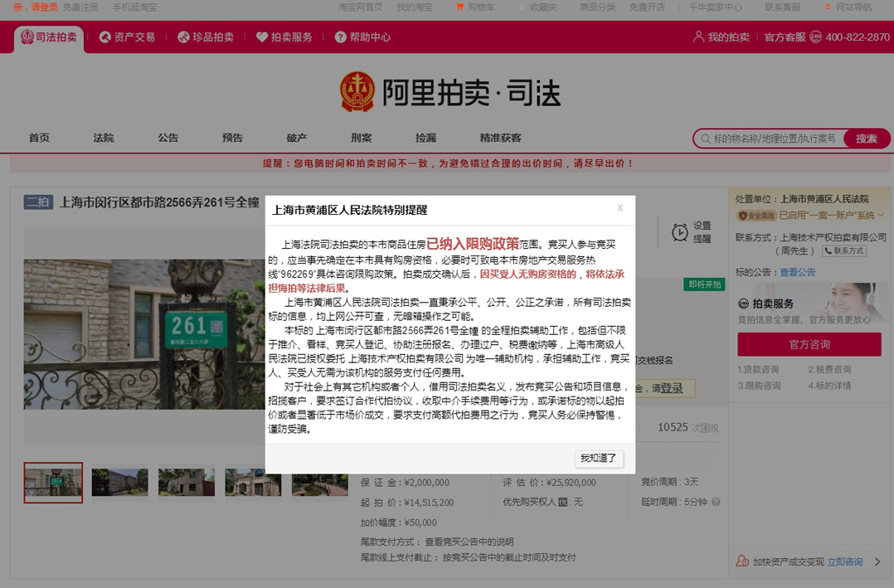Select 3.限购咨询 option
Image resolution: width=894 pixels, height=588 pixels.
click(760, 386)
